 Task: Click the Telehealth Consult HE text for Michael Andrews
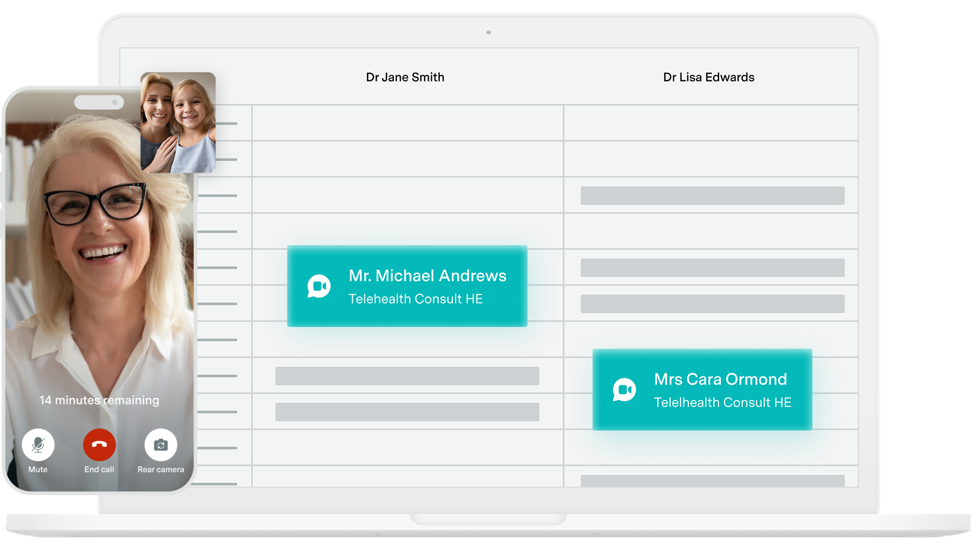coord(416,299)
